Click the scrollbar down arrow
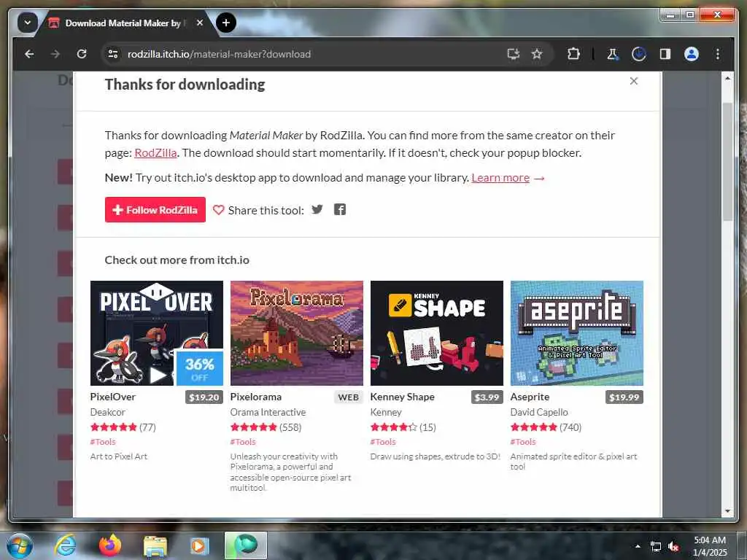 point(727,511)
